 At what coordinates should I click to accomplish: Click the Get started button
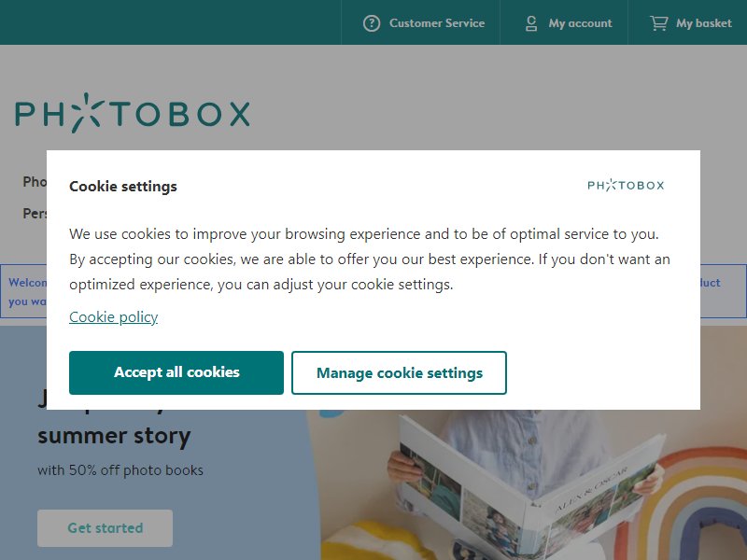[x=105, y=528]
